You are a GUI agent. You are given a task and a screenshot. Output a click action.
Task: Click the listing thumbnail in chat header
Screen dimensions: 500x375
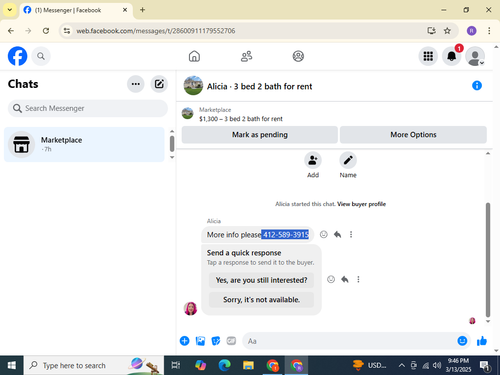(x=193, y=86)
